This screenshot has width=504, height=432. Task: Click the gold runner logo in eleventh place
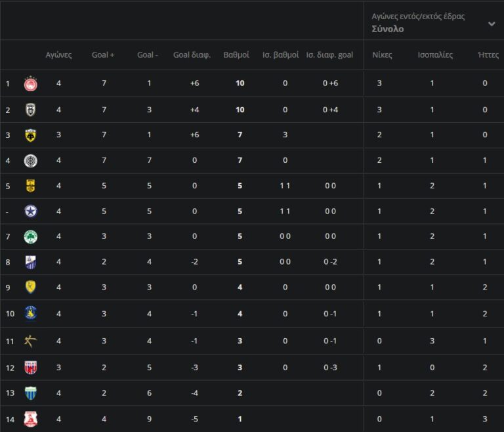pyautogui.click(x=30, y=341)
